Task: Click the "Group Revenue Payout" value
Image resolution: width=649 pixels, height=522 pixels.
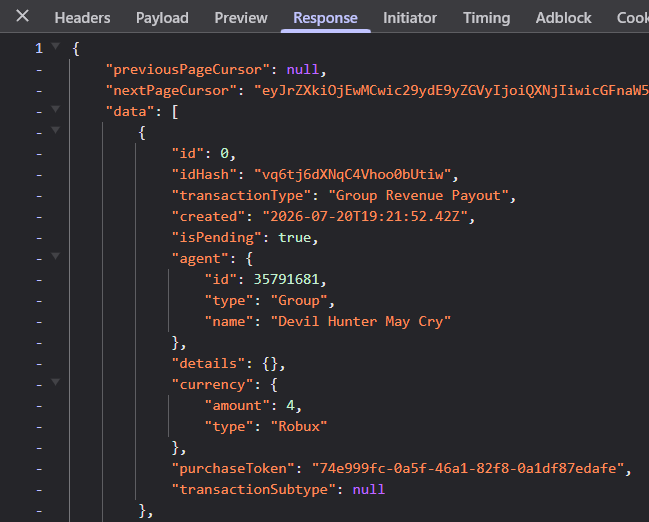Action: (418, 195)
